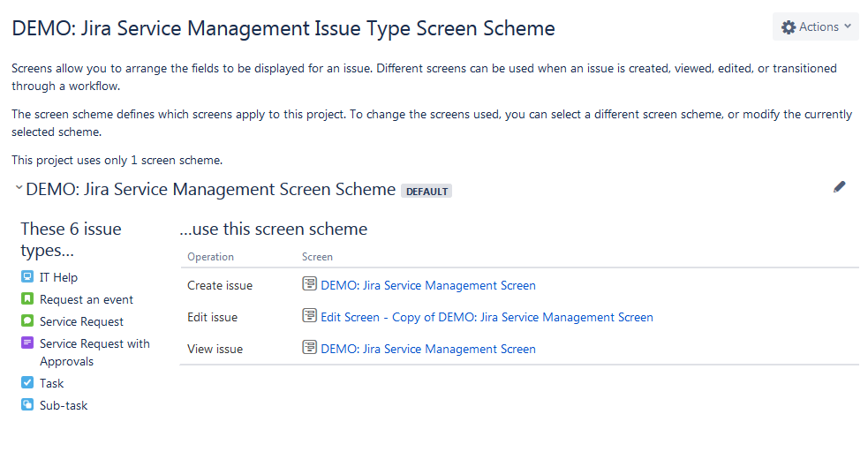
Task: Open Create issue's DEMO: Jira Service Management Screen link
Action: coord(428,285)
